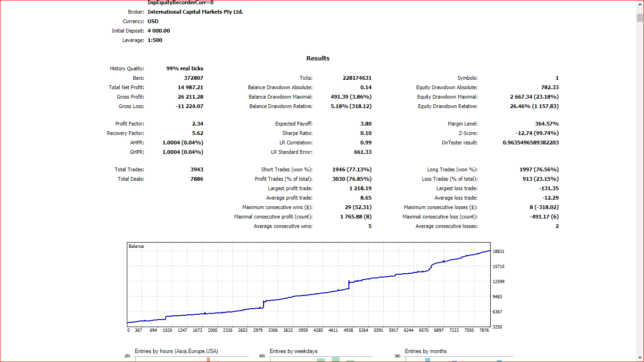The height and width of the screenshot is (362, 644).
Task: Click the AHPR value 1.0004 (0.04%)
Action: pos(183,143)
